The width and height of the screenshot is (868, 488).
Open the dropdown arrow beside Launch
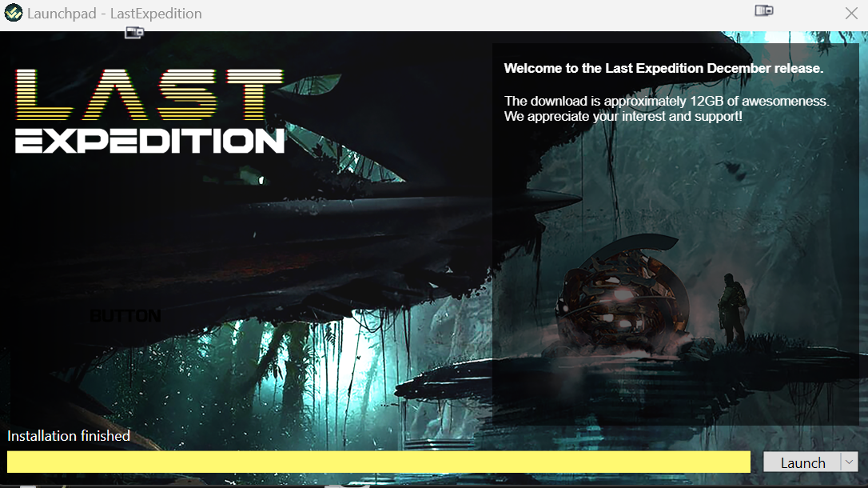[849, 462]
